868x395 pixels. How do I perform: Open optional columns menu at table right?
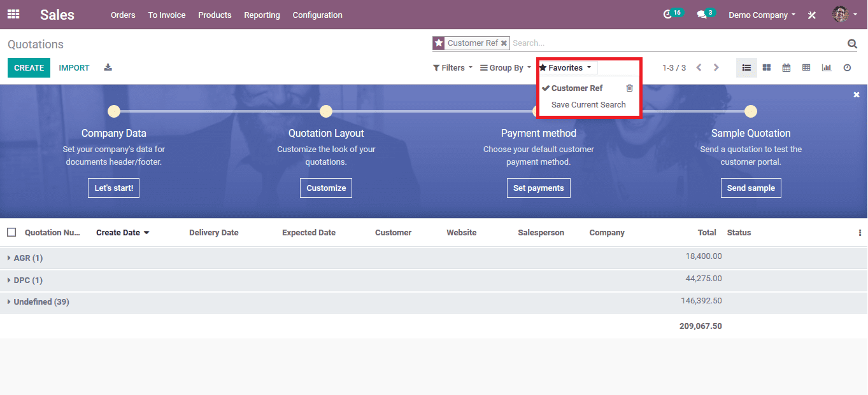pyautogui.click(x=860, y=233)
